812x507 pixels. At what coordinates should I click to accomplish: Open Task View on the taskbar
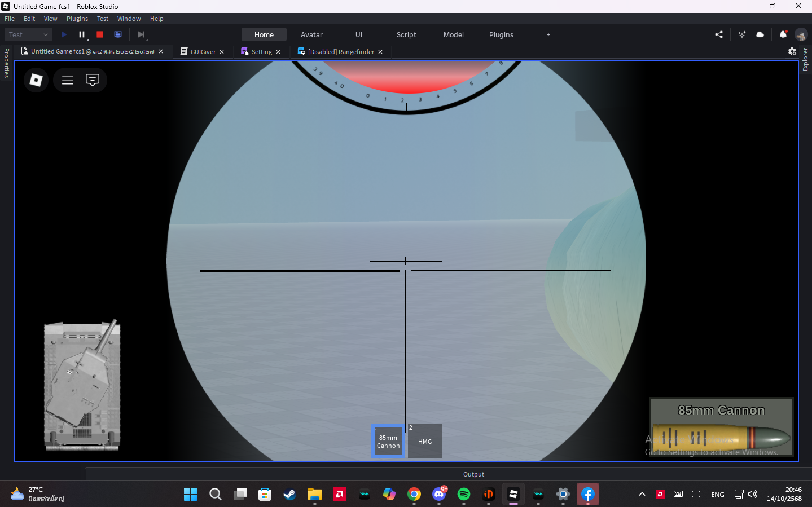click(240, 494)
